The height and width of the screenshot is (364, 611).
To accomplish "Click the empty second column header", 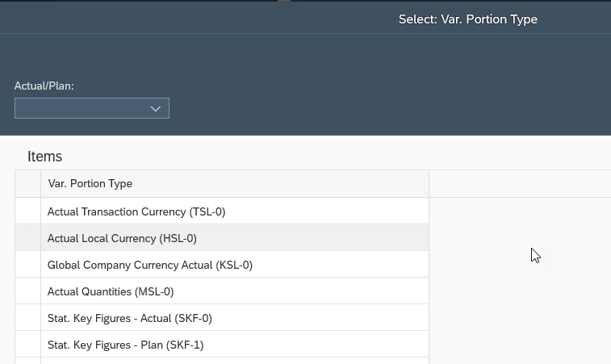I will (x=519, y=184).
